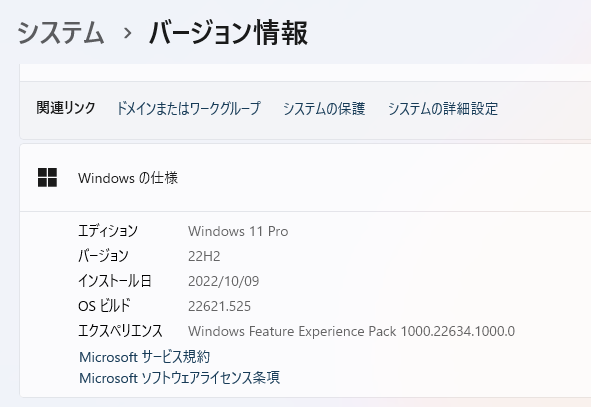Click the 関連リンク label

(x=66, y=108)
